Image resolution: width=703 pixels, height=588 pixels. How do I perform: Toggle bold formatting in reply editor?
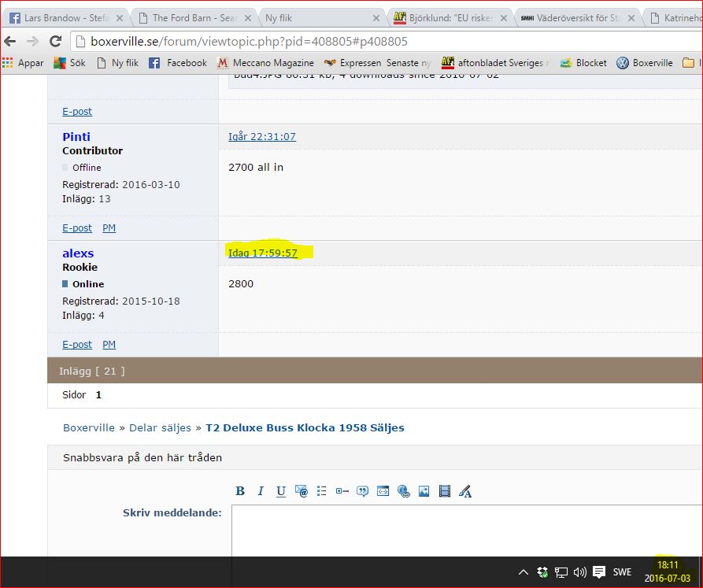[x=240, y=491]
